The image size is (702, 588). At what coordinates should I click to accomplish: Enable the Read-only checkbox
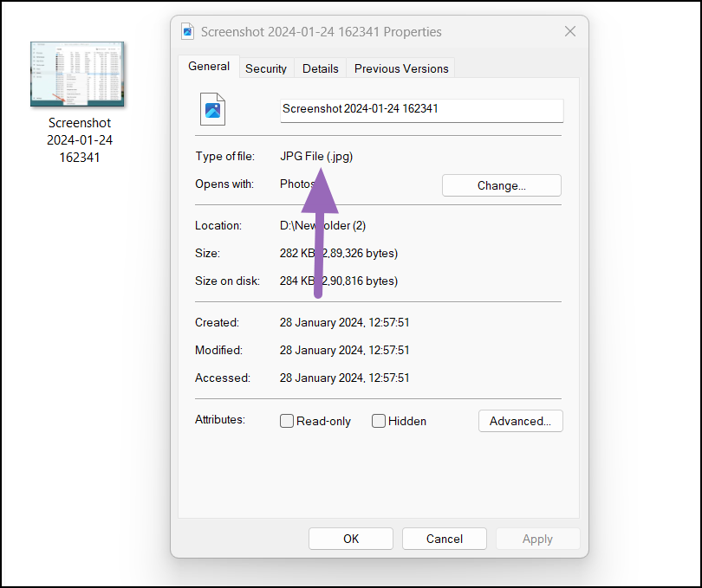click(x=287, y=421)
